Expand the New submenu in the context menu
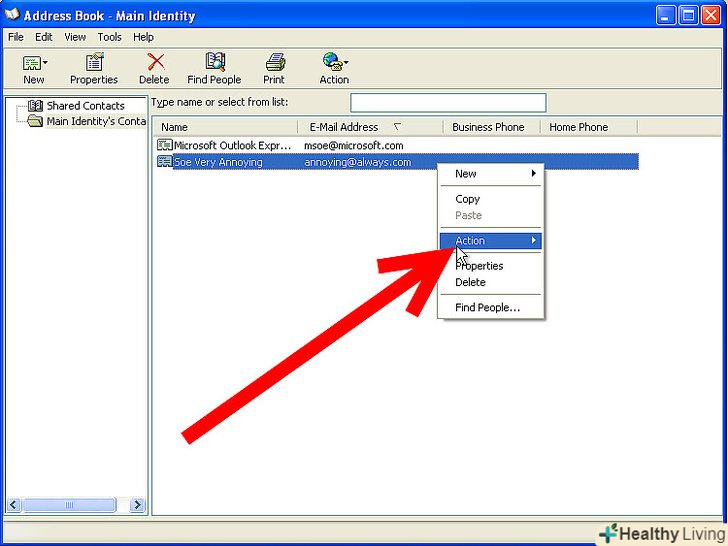The height and width of the screenshot is (546, 728). click(x=490, y=174)
